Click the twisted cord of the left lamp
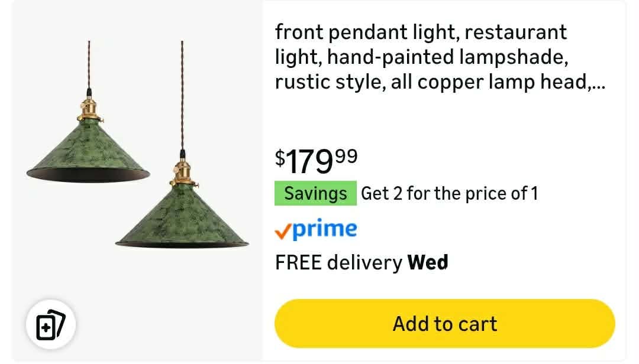The height and width of the screenshot is (364, 639). (89, 65)
